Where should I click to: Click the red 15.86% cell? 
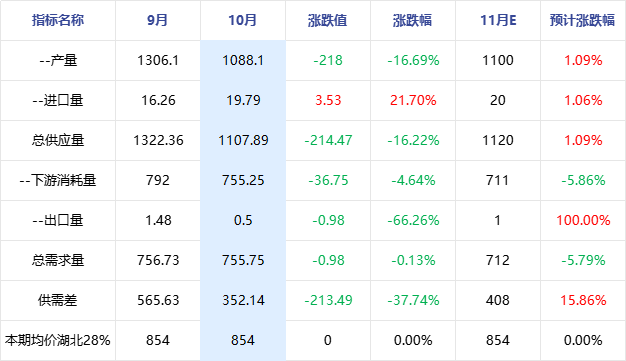pyautogui.click(x=583, y=300)
